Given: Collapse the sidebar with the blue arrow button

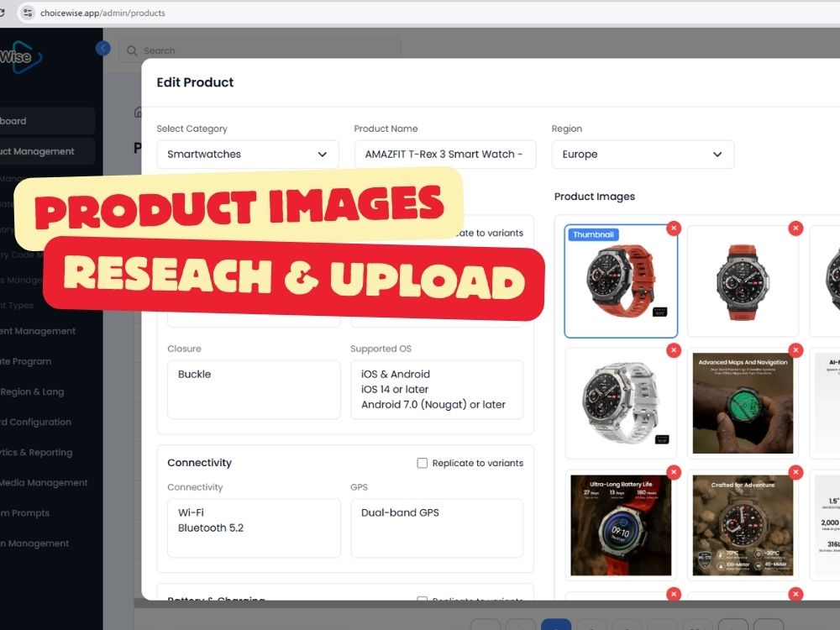Looking at the screenshot, I should pyautogui.click(x=102, y=49).
